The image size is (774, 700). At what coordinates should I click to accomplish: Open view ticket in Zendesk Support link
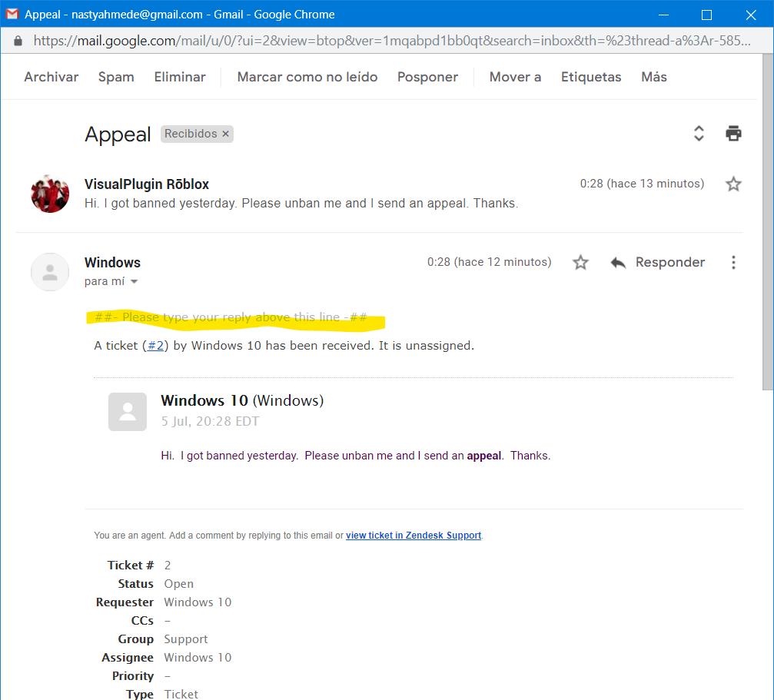tap(414, 536)
